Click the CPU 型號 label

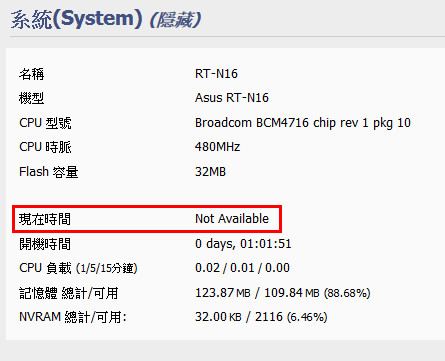tap(45, 123)
